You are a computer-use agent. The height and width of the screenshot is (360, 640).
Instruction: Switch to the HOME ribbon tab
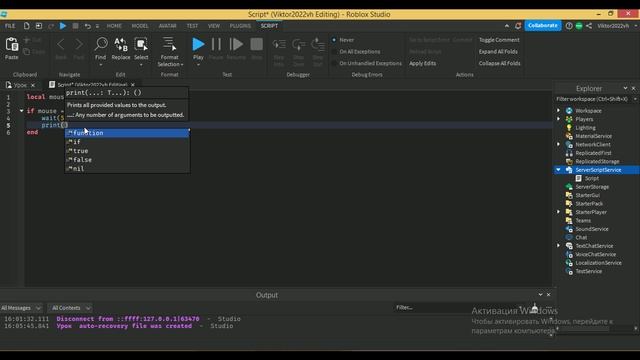pyautogui.click(x=114, y=26)
